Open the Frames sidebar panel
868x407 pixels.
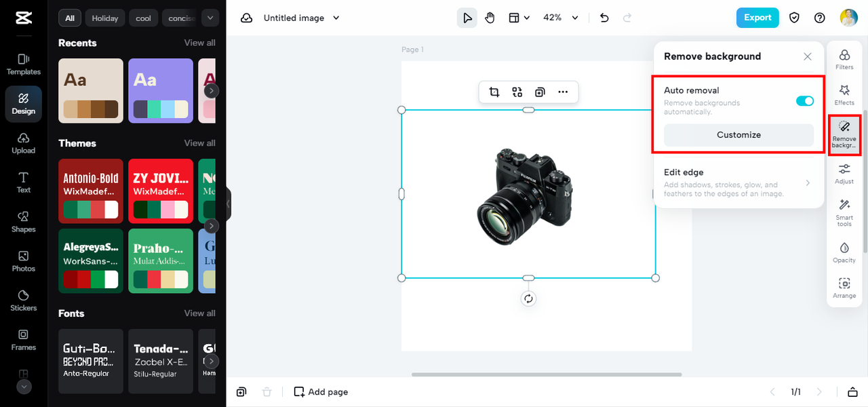coord(24,340)
